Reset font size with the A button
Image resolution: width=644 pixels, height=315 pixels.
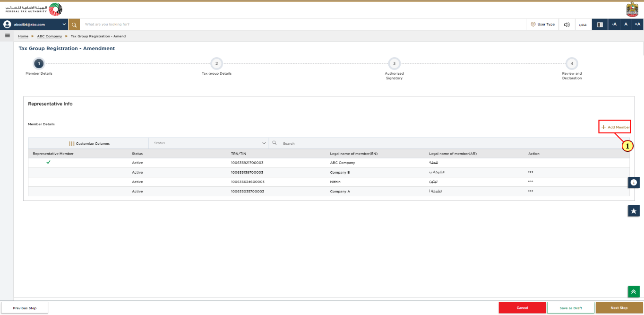[626, 24]
